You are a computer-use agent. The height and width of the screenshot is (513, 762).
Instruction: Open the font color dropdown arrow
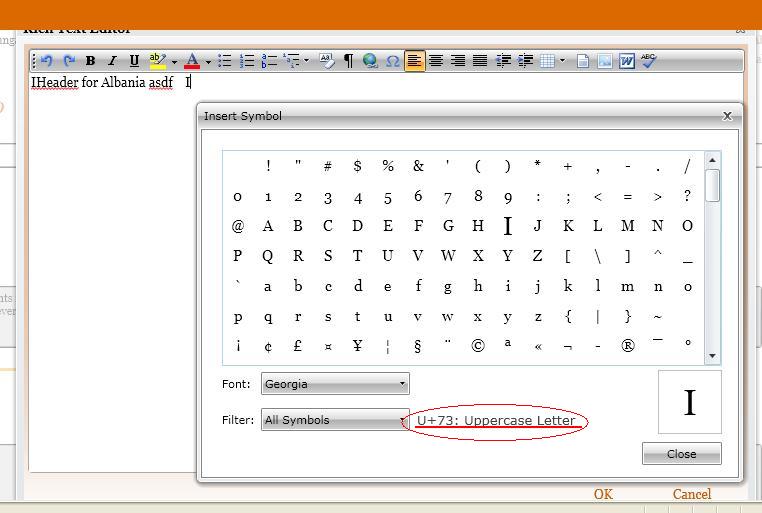pos(208,62)
